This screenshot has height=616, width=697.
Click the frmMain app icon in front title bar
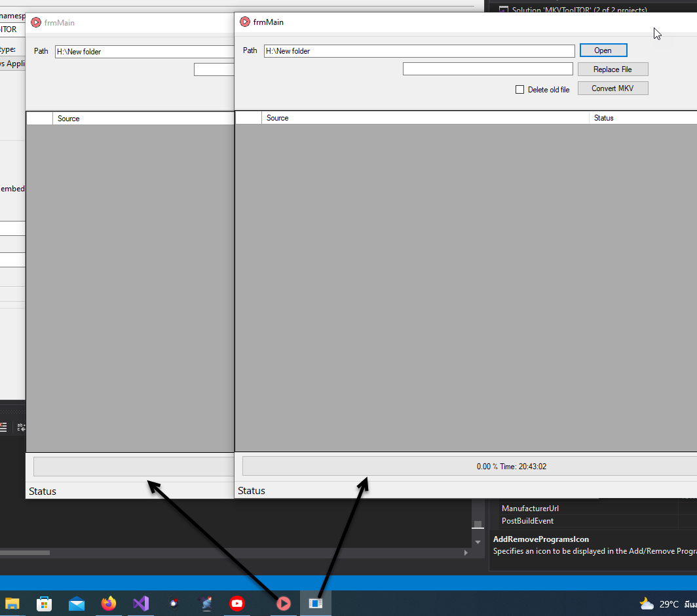tap(245, 22)
